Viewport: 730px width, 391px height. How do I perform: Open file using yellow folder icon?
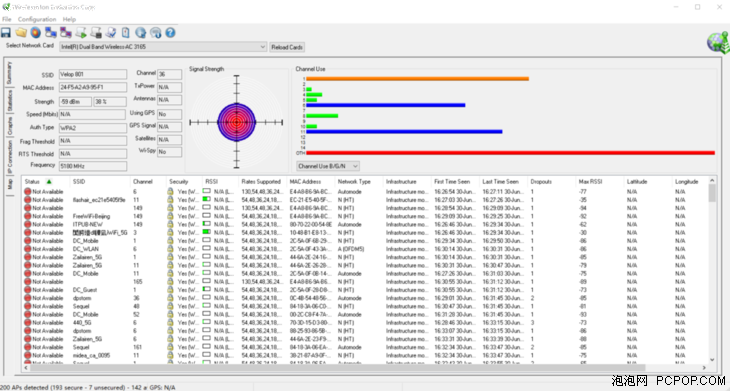pyautogui.click(x=21, y=33)
